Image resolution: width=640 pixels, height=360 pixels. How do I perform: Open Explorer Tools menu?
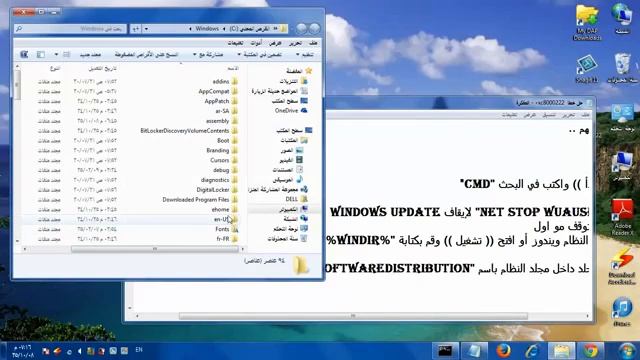(x=256, y=43)
